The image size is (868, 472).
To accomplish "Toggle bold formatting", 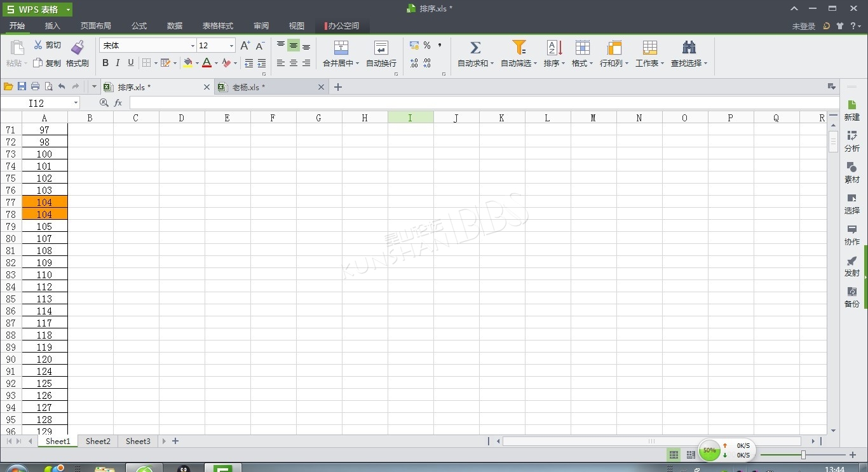I will pos(105,63).
